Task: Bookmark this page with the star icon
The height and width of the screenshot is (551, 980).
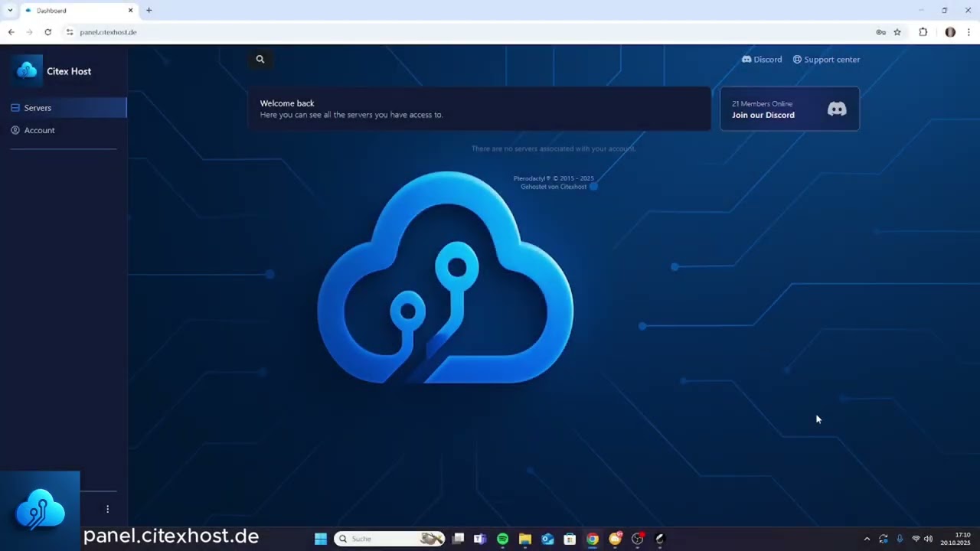Action: [897, 32]
